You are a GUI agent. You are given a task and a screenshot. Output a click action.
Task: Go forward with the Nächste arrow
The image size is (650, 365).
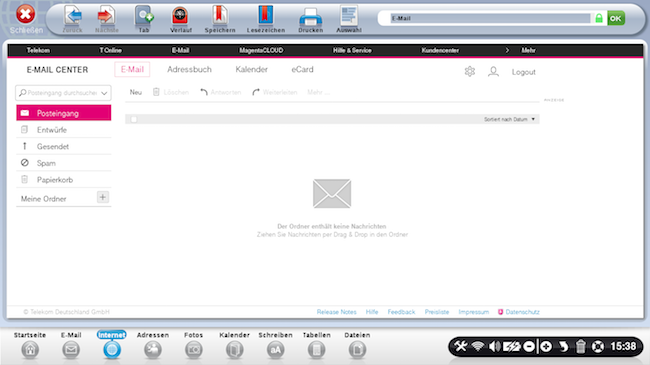(106, 16)
